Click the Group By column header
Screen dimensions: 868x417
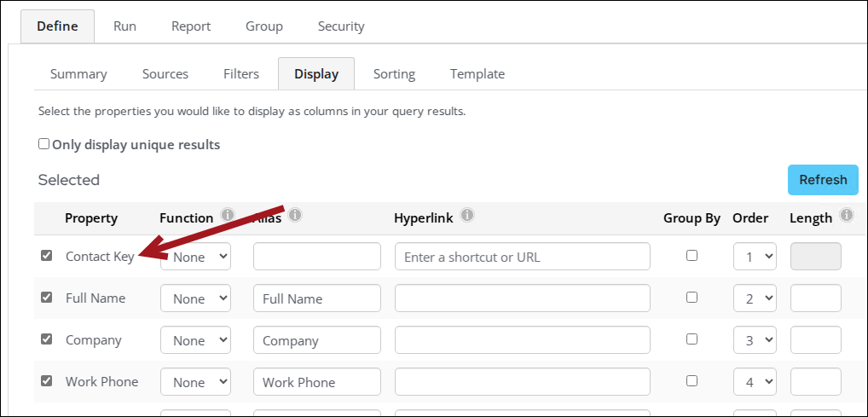pos(692,218)
